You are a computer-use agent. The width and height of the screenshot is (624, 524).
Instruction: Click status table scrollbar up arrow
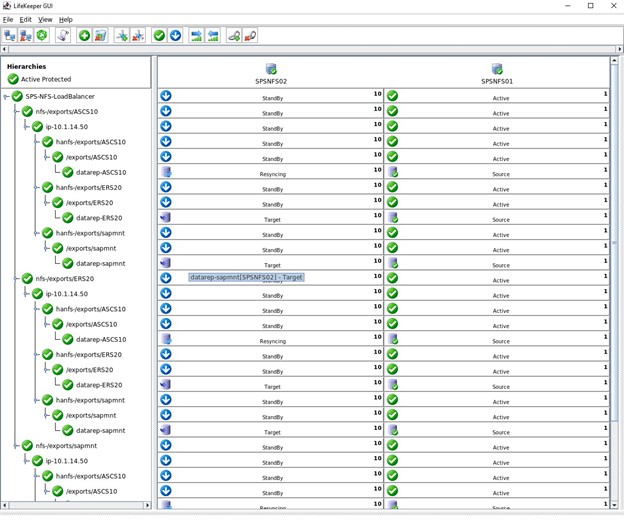[614, 60]
